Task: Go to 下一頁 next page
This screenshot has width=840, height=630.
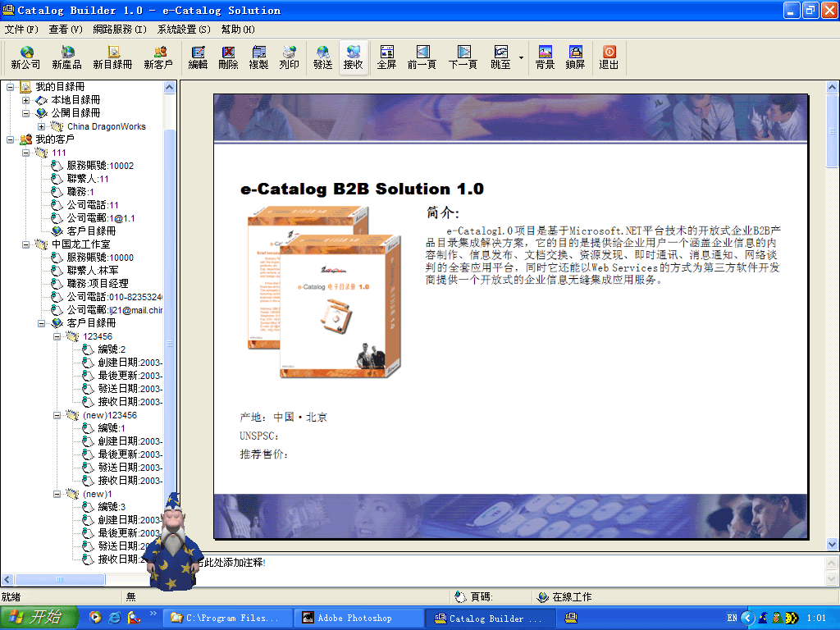Action: click(463, 58)
